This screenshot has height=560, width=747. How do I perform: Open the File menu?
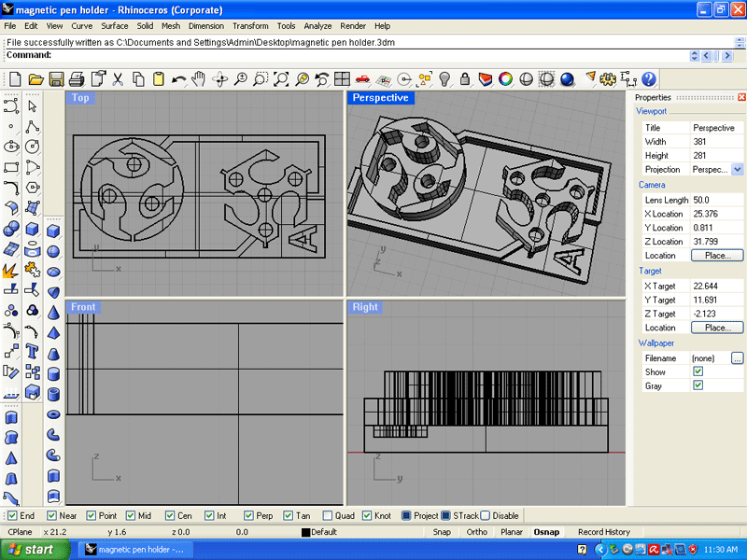tap(10, 26)
